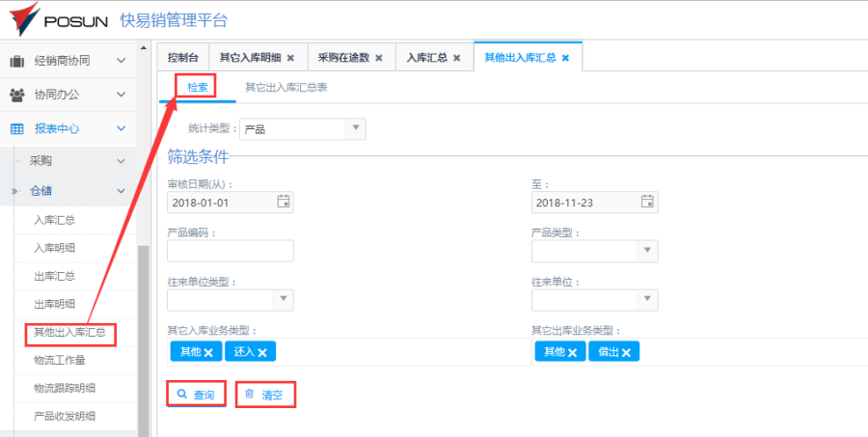Remove the 借出 tag from outbound types
Image resolution: width=868 pixels, height=437 pixels.
coord(626,353)
